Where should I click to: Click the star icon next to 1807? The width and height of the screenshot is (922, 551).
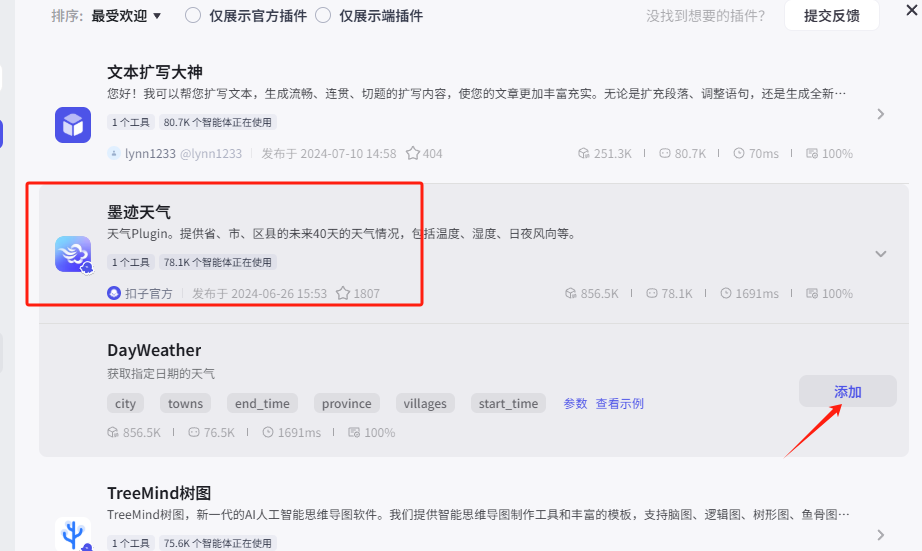pos(343,293)
